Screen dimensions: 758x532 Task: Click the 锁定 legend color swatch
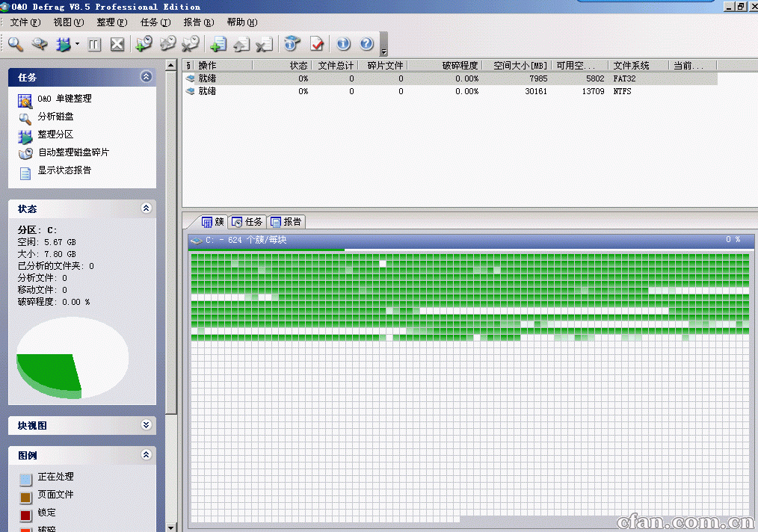(25, 516)
